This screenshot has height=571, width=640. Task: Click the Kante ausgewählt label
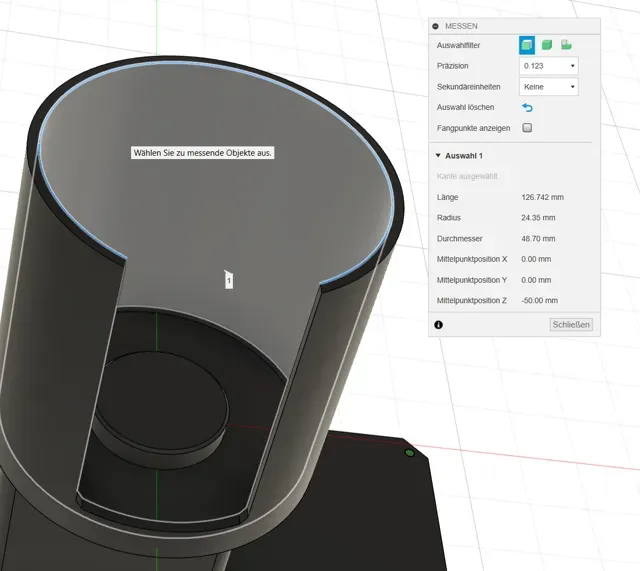click(x=467, y=176)
